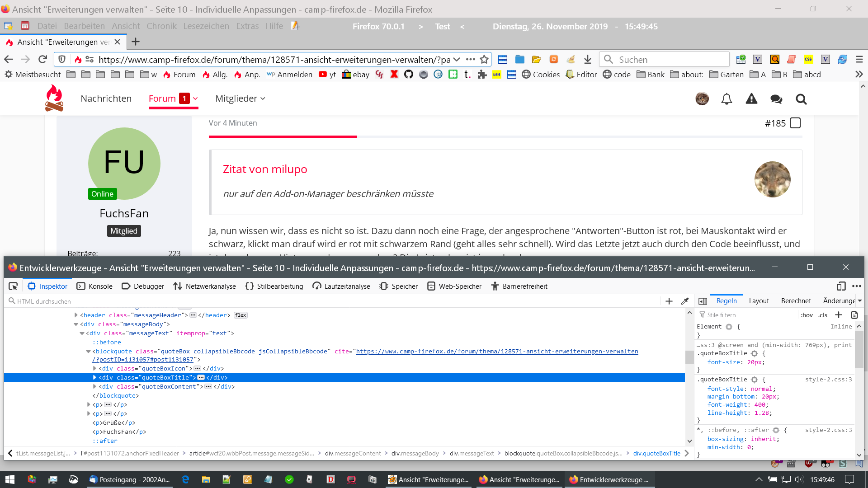Open the Layout sidebar tab
Image resolution: width=868 pixels, height=488 pixels.
759,301
